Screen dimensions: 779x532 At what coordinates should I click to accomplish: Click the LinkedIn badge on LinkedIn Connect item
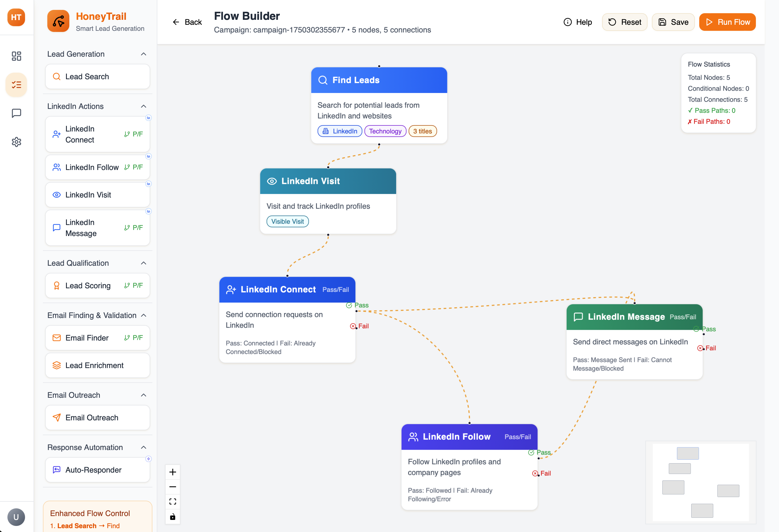tap(149, 118)
